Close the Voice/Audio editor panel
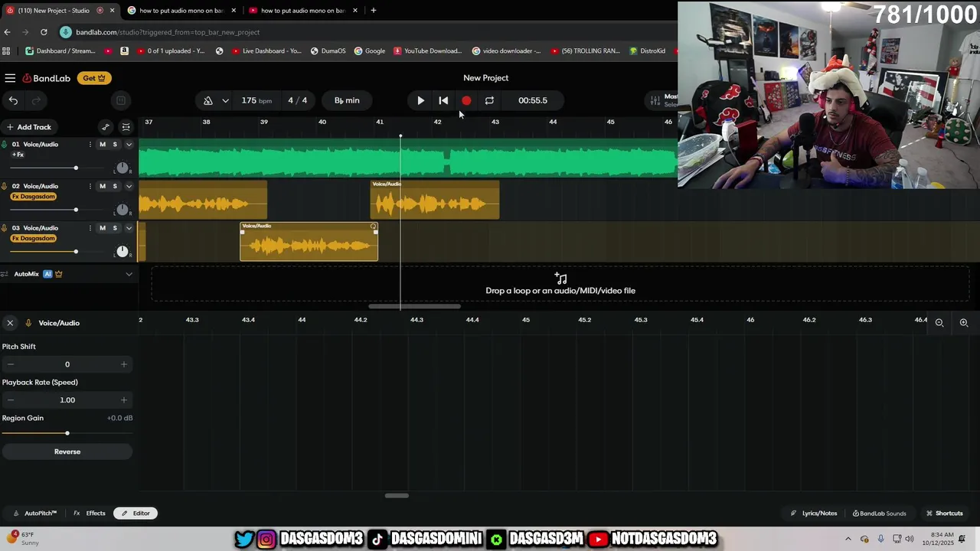This screenshot has height=551, width=980. coord(10,323)
